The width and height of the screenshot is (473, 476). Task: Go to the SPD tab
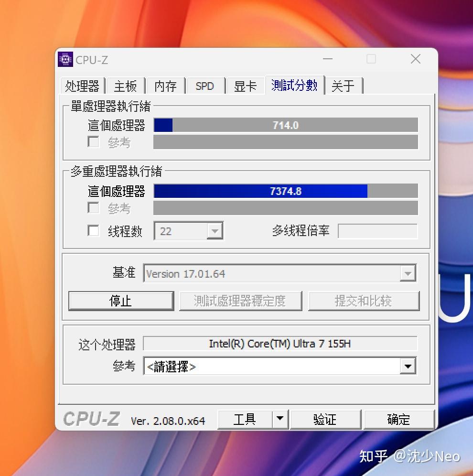(205, 86)
